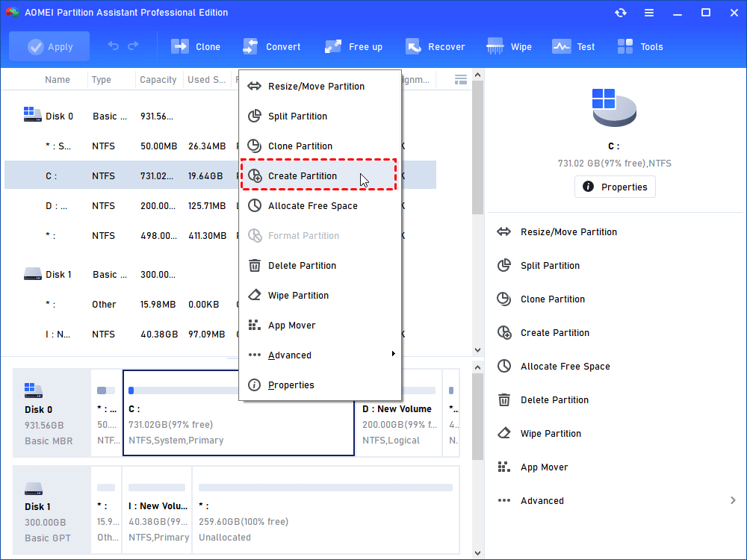Image resolution: width=747 pixels, height=560 pixels.
Task: Open the Tools toolbar menu
Action: (x=640, y=46)
